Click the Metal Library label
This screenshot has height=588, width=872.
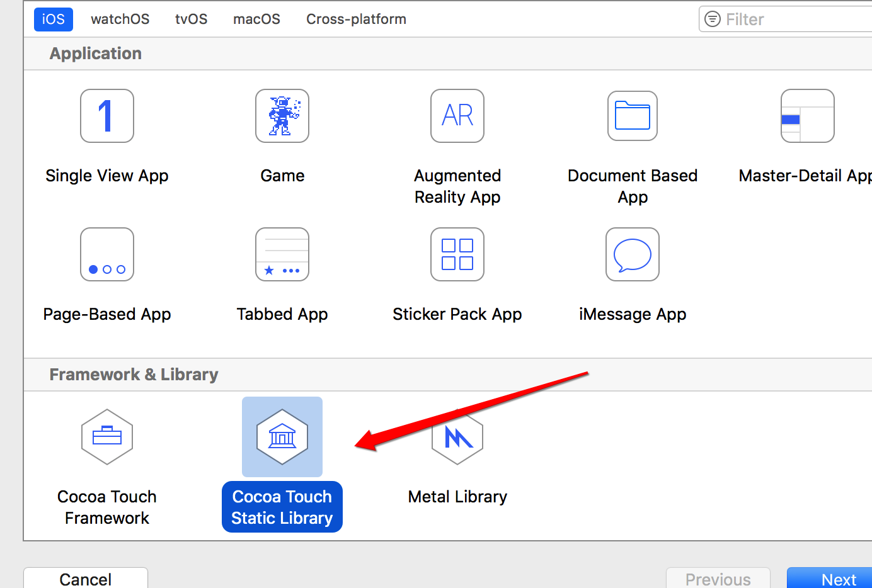(457, 497)
